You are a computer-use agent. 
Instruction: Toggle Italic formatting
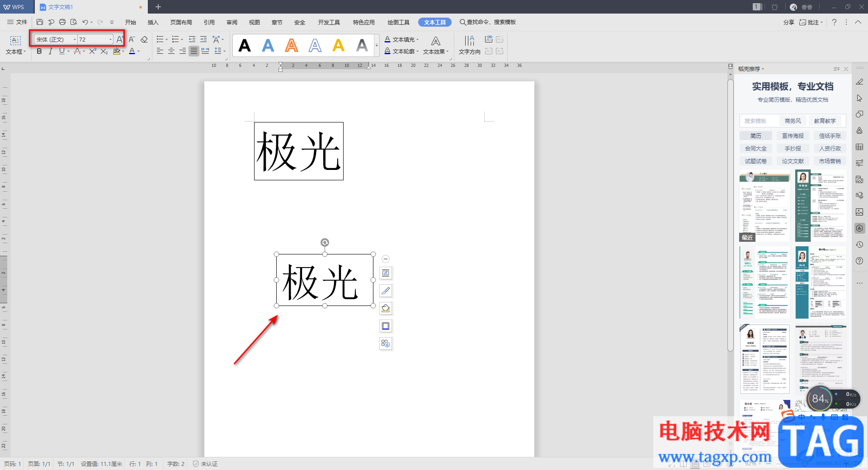[51, 51]
